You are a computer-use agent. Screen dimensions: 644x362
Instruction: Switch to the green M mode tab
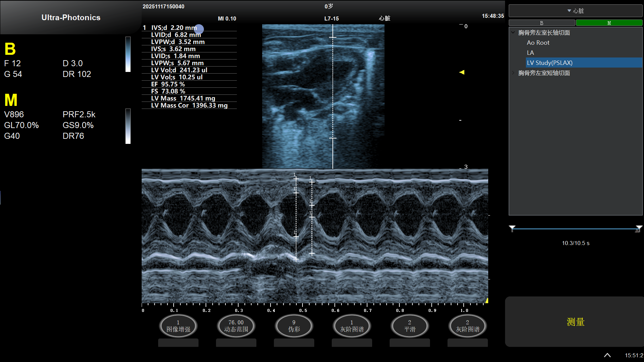(609, 23)
